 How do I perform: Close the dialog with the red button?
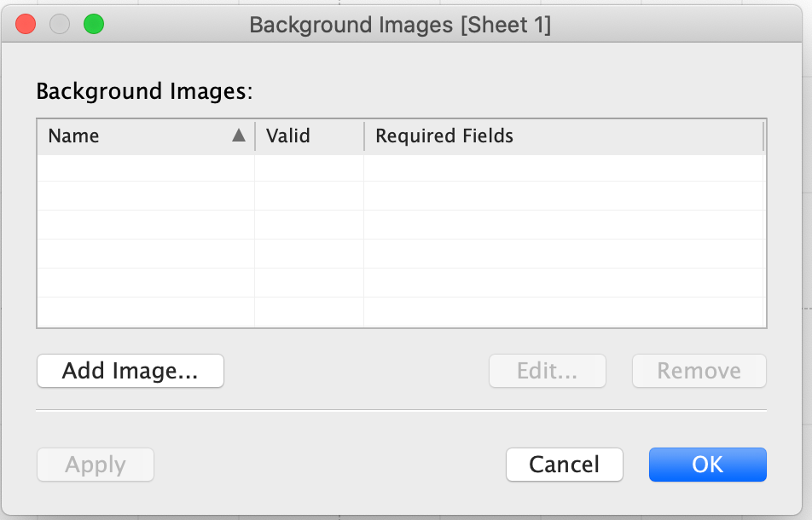(26, 25)
